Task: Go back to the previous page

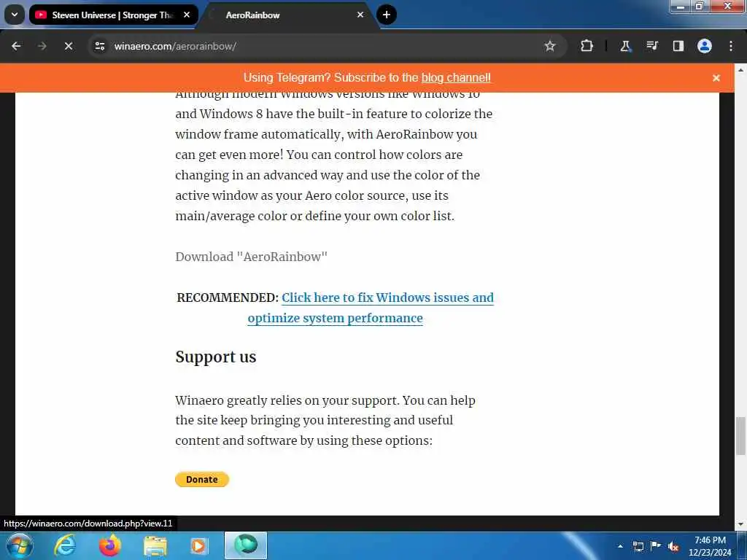Action: pos(16,46)
